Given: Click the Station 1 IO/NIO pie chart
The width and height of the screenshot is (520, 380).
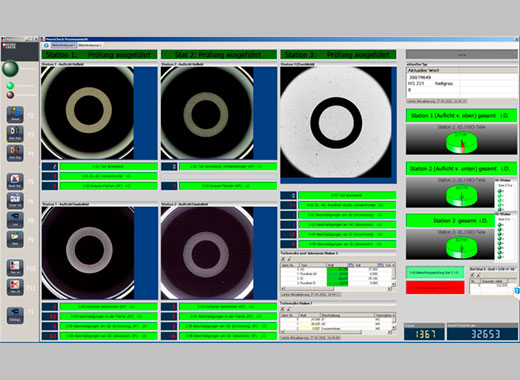Looking at the screenshot, I should point(462,143).
